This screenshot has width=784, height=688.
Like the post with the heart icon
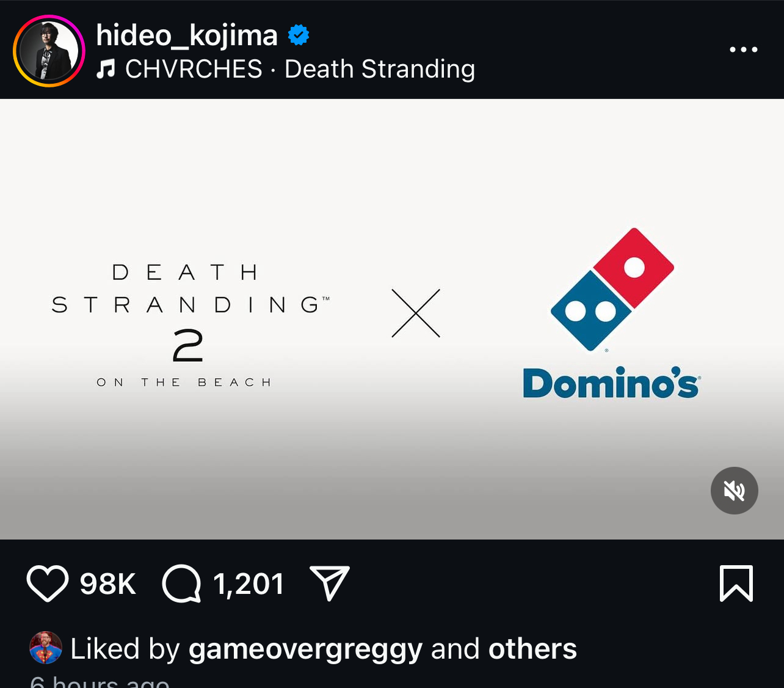pos(48,584)
